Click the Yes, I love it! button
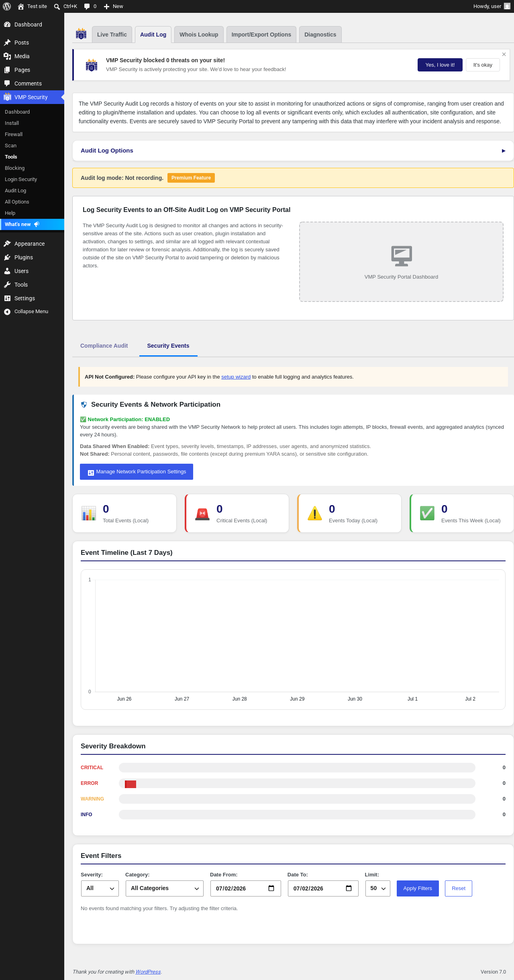This screenshot has width=514, height=980. click(x=440, y=65)
